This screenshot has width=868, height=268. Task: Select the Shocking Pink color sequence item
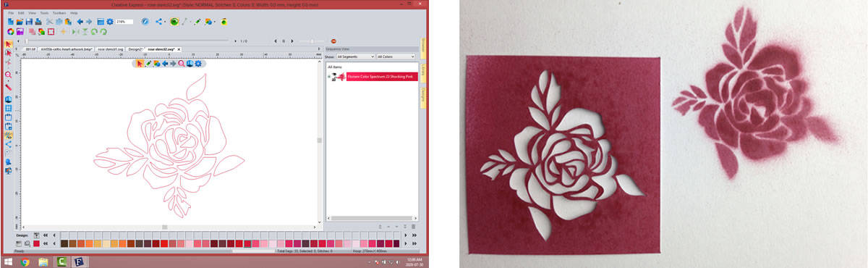point(382,76)
